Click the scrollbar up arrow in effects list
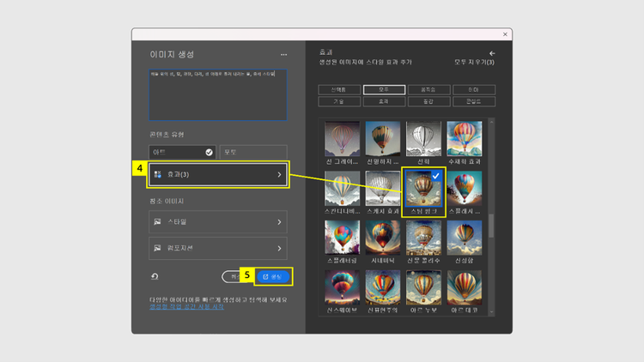The height and width of the screenshot is (362, 644). pyautogui.click(x=491, y=122)
